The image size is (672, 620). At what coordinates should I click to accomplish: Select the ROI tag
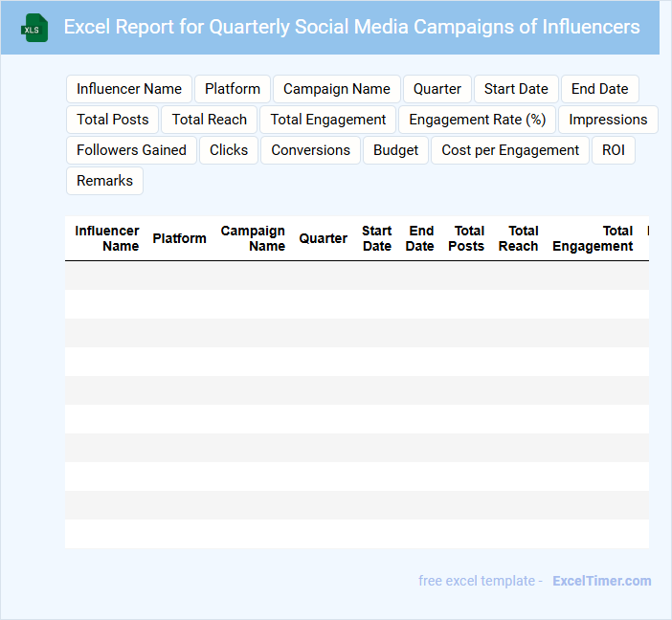point(614,150)
